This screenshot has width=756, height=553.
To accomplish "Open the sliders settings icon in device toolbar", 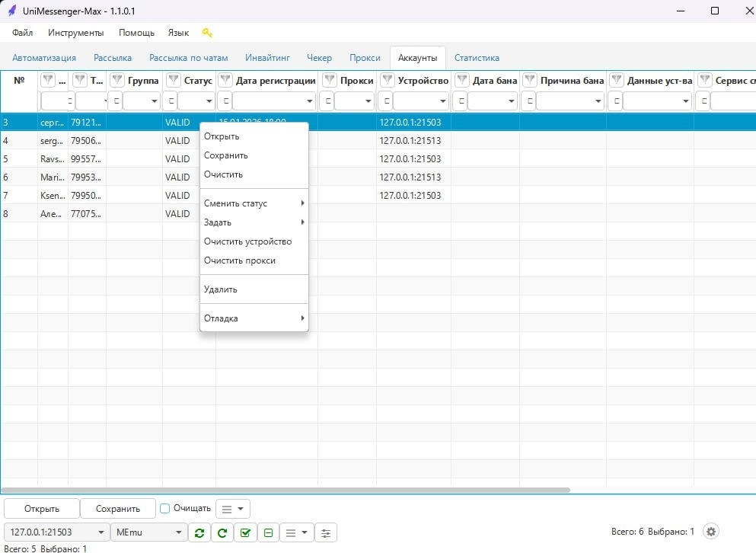I will [326, 533].
